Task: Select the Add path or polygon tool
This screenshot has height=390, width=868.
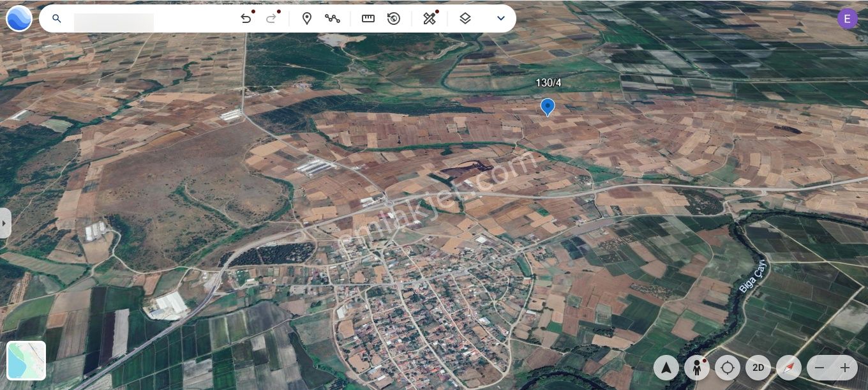Action: (x=333, y=19)
